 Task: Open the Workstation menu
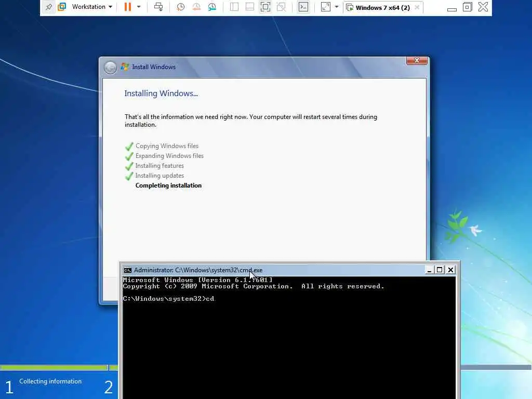92,7
